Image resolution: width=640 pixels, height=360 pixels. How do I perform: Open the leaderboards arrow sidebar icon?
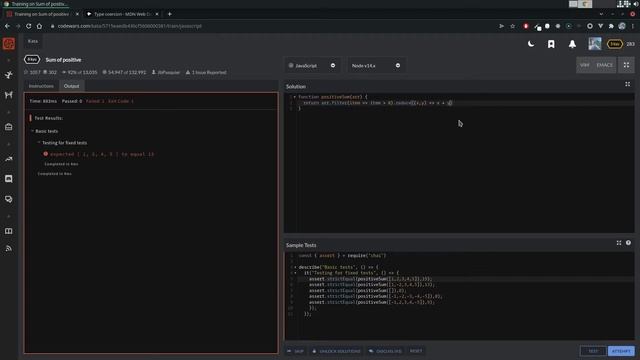point(9,159)
